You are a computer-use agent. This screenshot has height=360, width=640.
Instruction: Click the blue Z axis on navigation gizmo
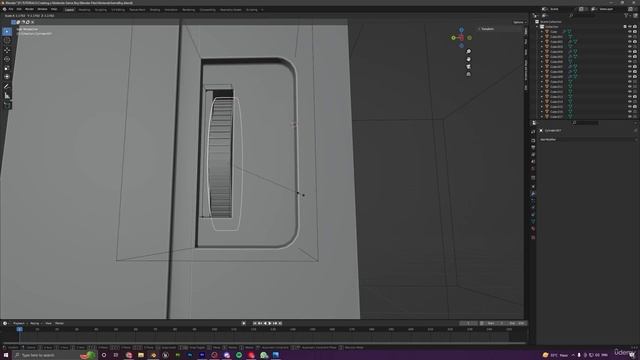(x=461, y=30)
